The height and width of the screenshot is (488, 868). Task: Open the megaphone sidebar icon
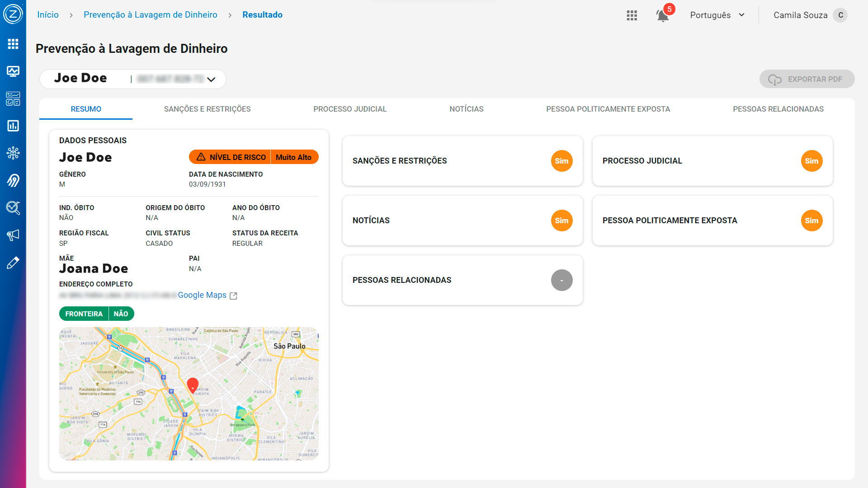(13, 235)
